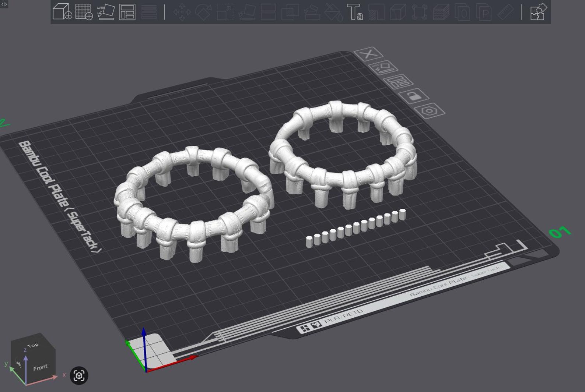This screenshot has width=585, height=392.
Task: Toggle the plate lock icon
Action: [x=414, y=96]
